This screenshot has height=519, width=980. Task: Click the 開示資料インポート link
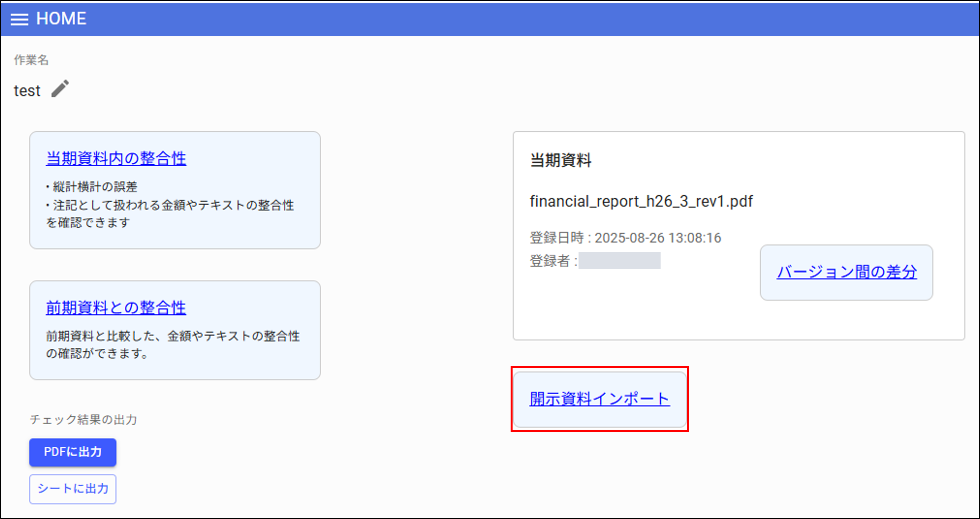coord(599,399)
